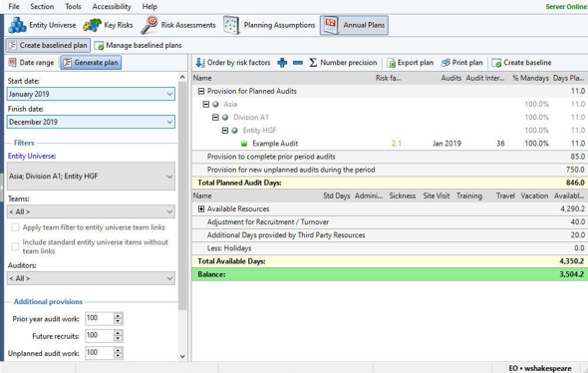The width and height of the screenshot is (588, 373).
Task: Click the Risk fa... column header
Action: click(389, 78)
